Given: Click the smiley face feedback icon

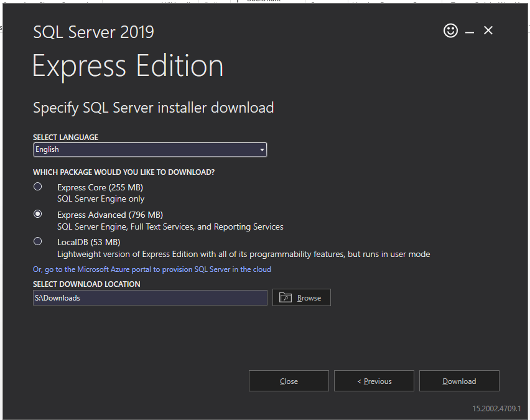Looking at the screenshot, I should (x=450, y=30).
